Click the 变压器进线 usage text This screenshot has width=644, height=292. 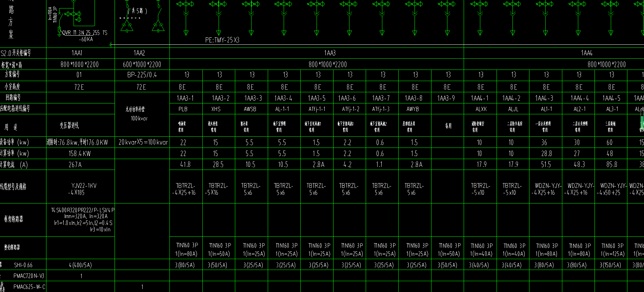(69, 125)
